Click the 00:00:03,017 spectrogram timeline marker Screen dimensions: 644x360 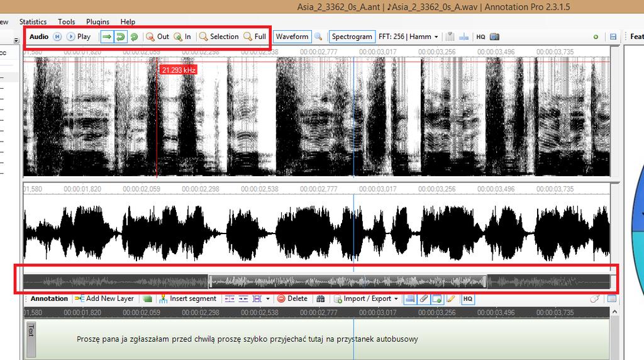click(x=378, y=52)
